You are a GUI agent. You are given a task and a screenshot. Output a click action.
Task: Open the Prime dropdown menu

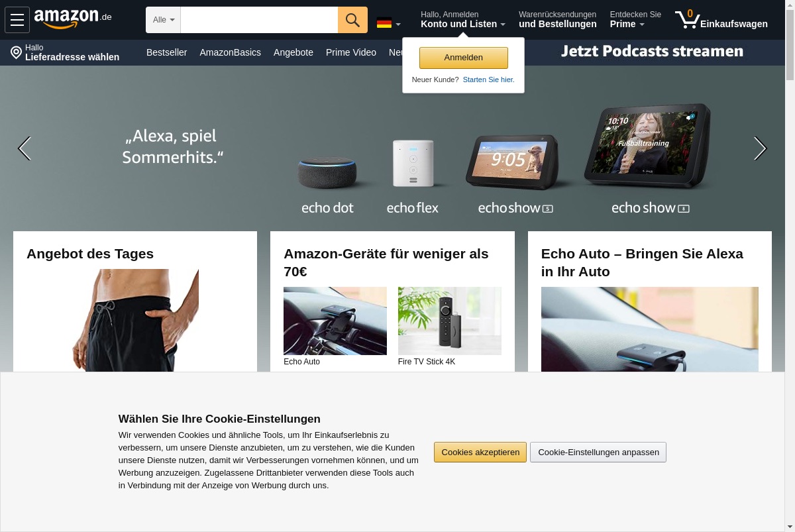point(627,24)
